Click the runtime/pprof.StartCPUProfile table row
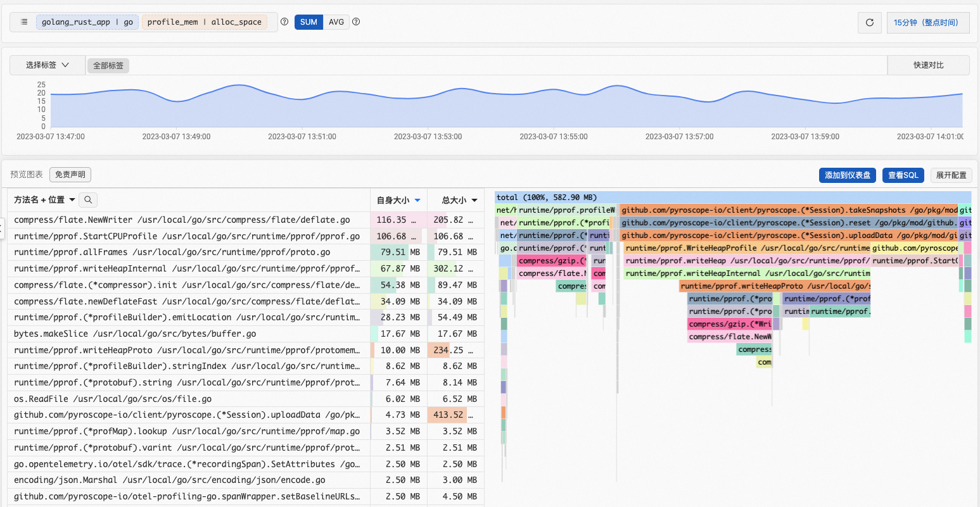Screen dimensions: 980x507 pyautogui.click(x=246, y=236)
